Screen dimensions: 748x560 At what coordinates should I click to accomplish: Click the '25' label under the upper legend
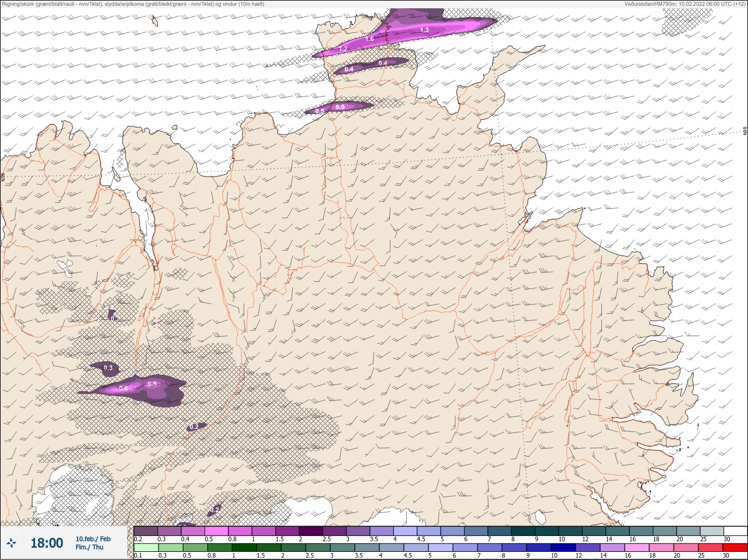(702, 539)
